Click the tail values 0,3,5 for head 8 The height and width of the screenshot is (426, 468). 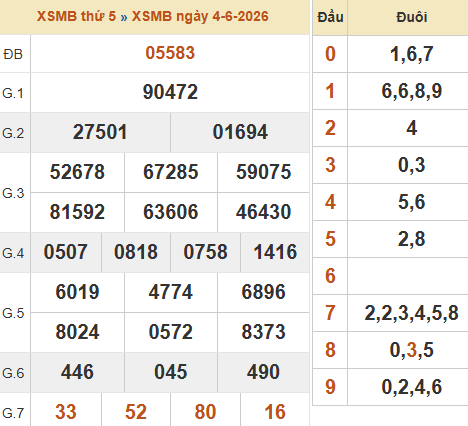click(412, 350)
